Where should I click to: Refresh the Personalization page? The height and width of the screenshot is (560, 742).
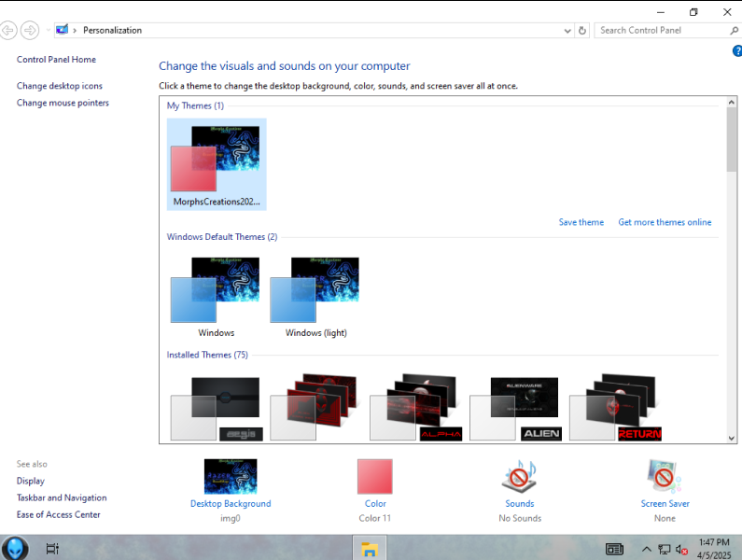pyautogui.click(x=582, y=31)
